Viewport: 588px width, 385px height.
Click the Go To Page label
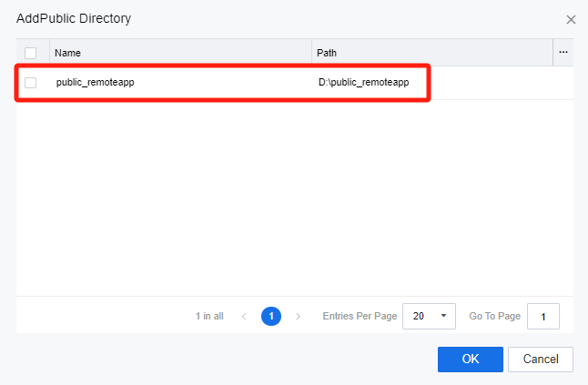coord(494,317)
